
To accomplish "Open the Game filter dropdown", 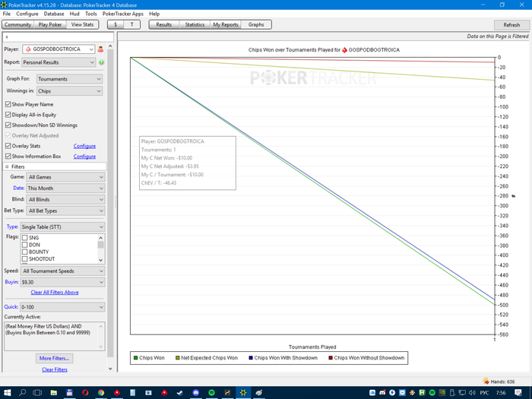I will [x=65, y=177].
